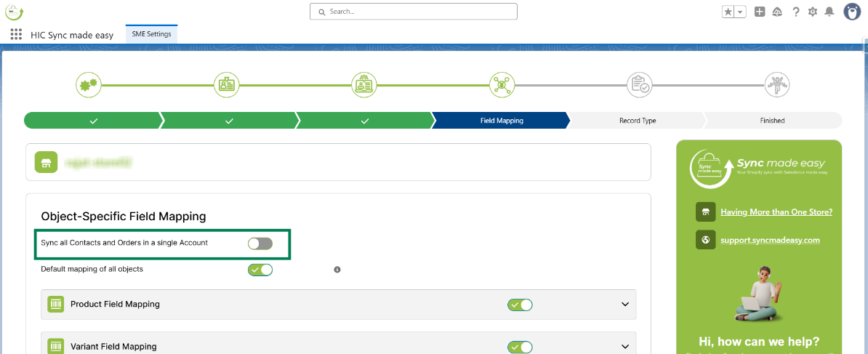Open the user profile avatar
Image resolution: width=868 pixels, height=354 pixels.
[x=853, y=12]
